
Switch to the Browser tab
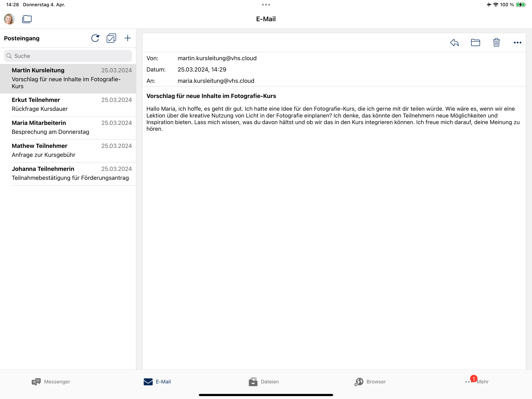(370, 382)
